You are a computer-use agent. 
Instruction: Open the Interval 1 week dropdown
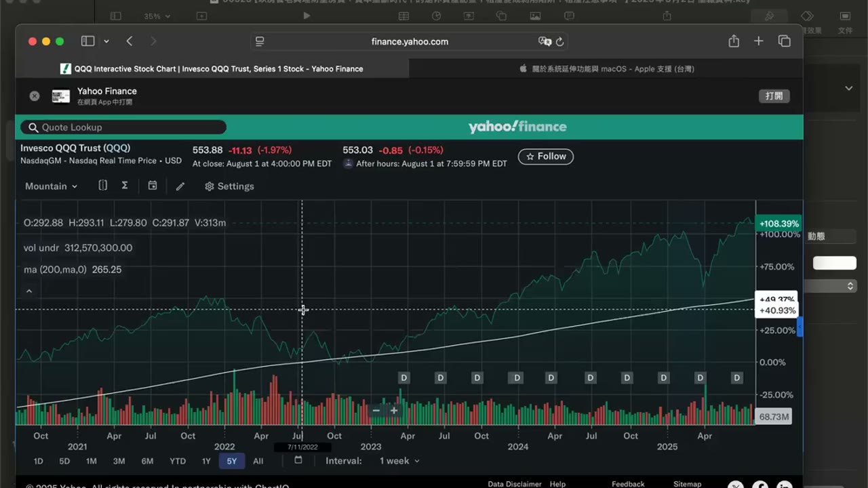pyautogui.click(x=399, y=461)
